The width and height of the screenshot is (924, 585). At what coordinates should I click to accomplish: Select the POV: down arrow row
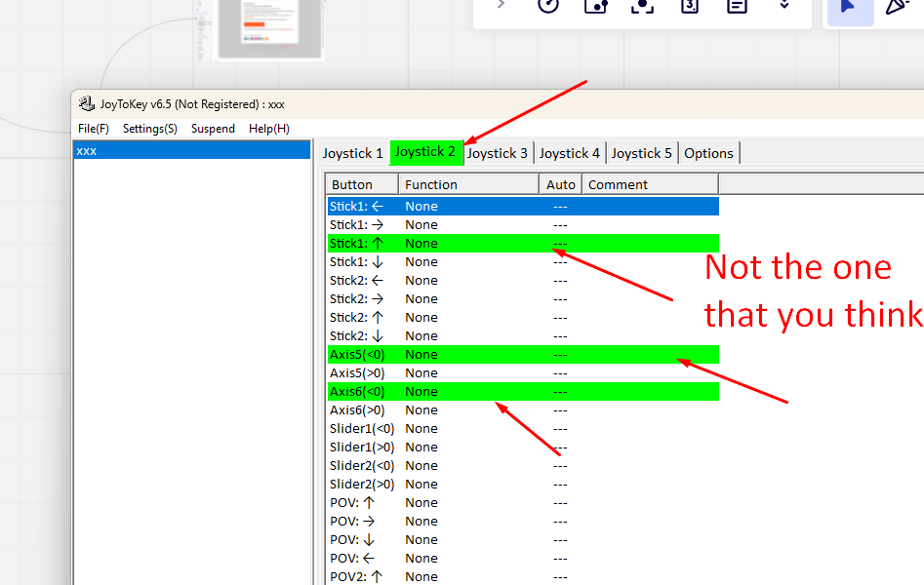point(523,540)
